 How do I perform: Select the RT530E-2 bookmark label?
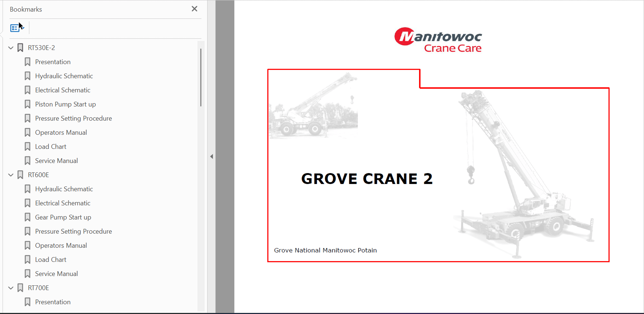[41, 48]
